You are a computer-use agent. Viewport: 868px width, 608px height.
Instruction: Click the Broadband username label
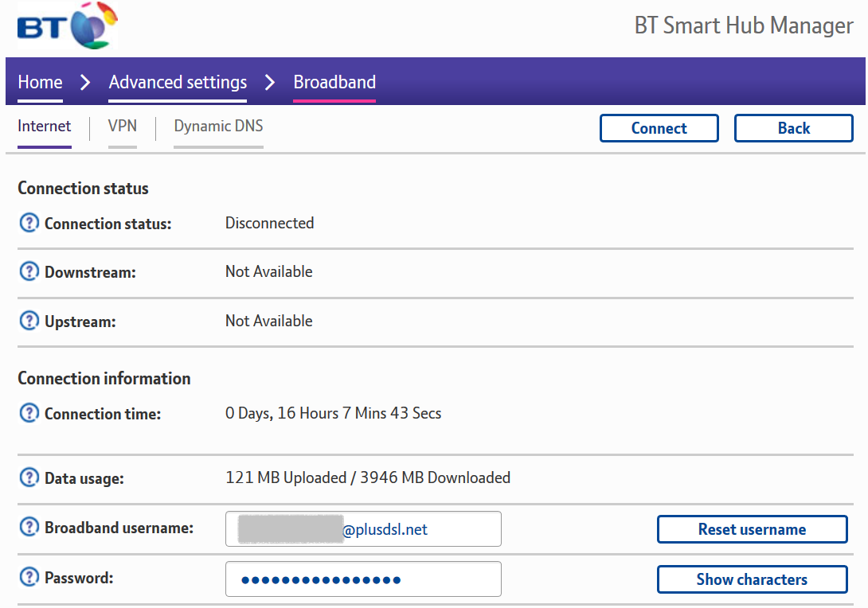[119, 528]
